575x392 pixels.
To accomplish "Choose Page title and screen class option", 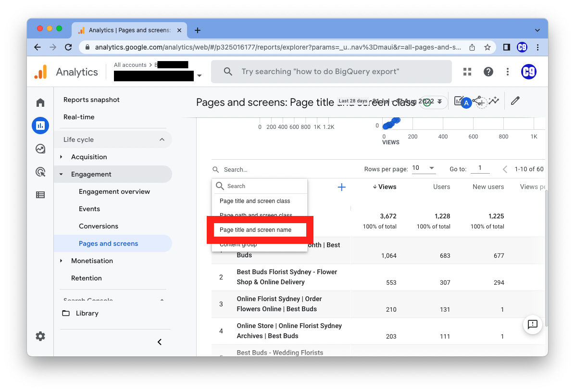I will 255,201.
